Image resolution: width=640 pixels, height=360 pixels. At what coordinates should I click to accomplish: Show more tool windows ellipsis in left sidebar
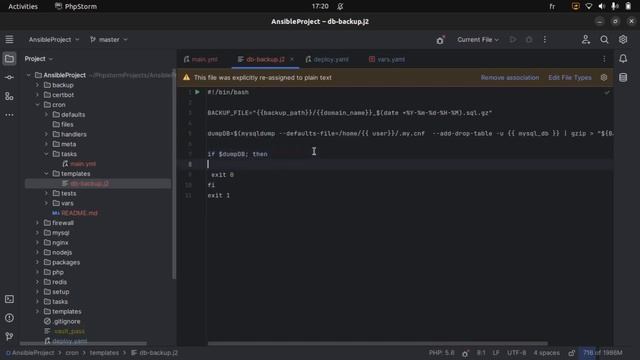tap(9, 115)
